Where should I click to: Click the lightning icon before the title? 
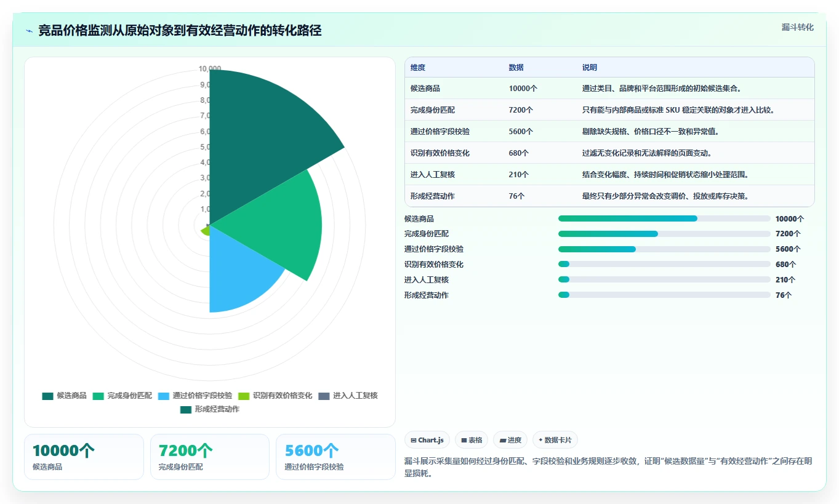[29, 31]
